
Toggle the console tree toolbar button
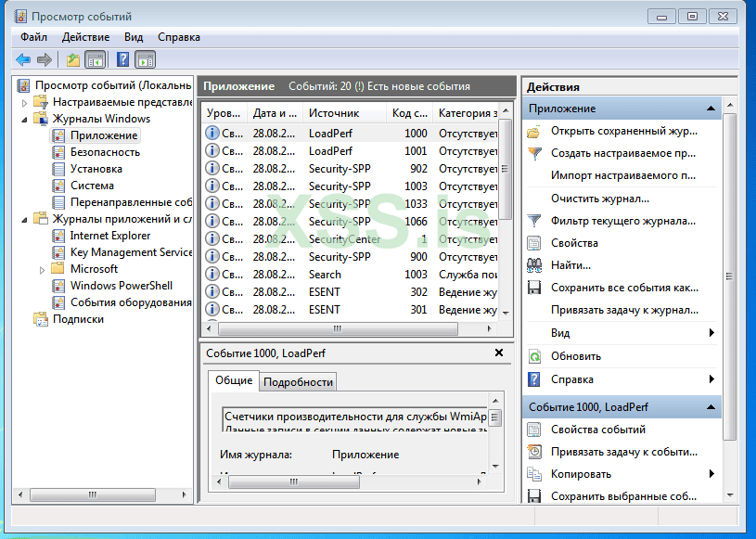point(95,60)
